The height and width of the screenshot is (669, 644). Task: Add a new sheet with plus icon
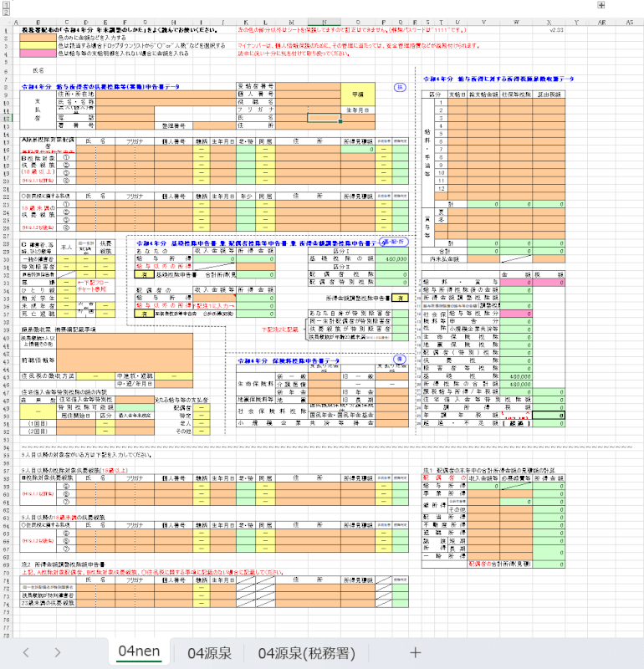(x=415, y=652)
